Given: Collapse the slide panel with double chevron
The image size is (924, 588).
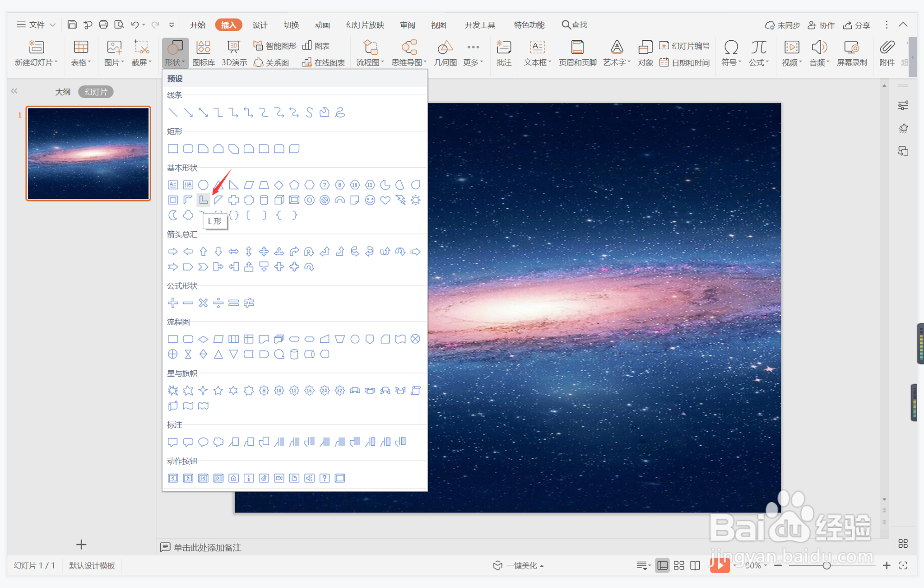Looking at the screenshot, I should [x=14, y=91].
